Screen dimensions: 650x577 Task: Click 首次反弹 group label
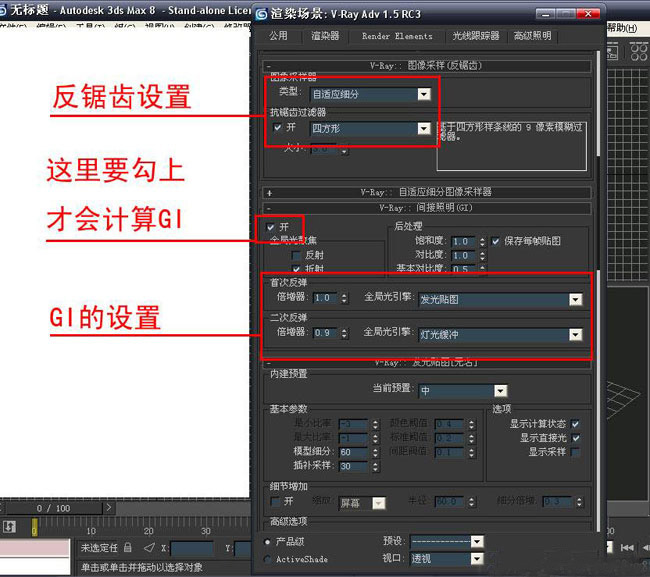coord(289,282)
